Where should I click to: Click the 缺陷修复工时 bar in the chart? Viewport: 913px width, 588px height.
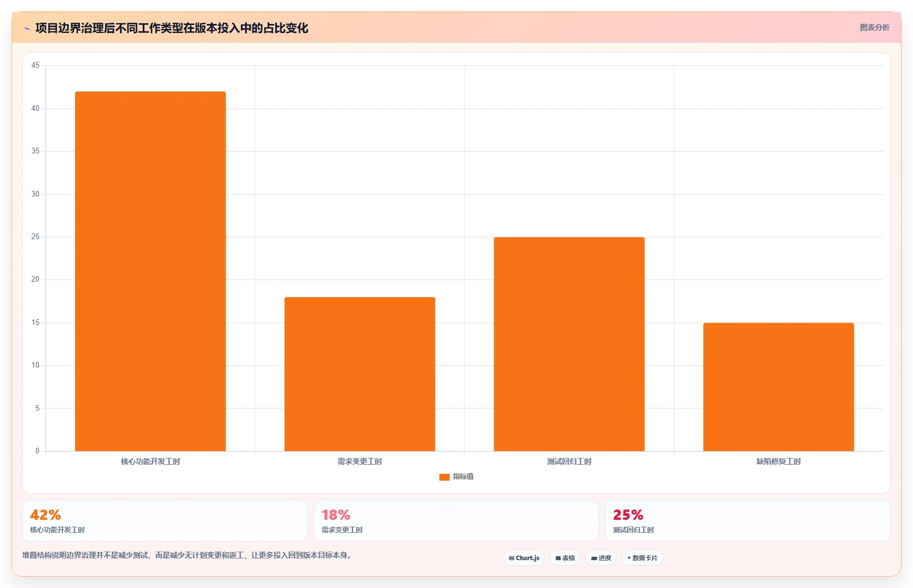pyautogui.click(x=779, y=387)
